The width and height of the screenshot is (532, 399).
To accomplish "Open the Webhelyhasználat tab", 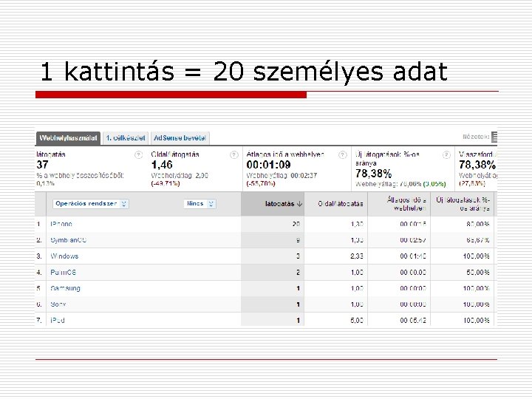I will [68, 138].
